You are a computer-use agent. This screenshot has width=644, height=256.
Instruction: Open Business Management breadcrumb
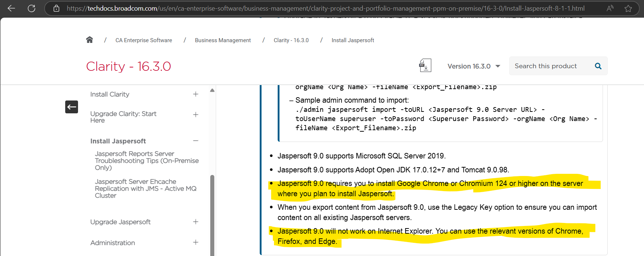coord(223,40)
